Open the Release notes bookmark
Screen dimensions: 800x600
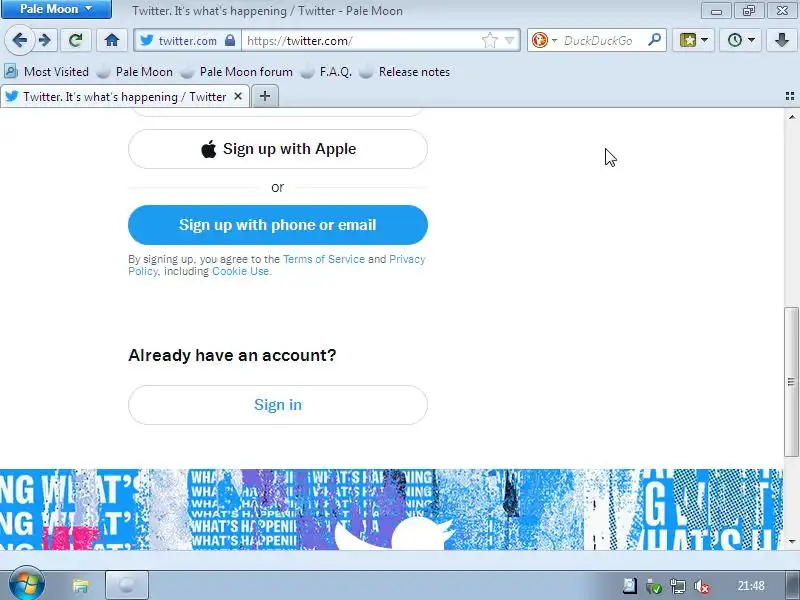pos(405,72)
